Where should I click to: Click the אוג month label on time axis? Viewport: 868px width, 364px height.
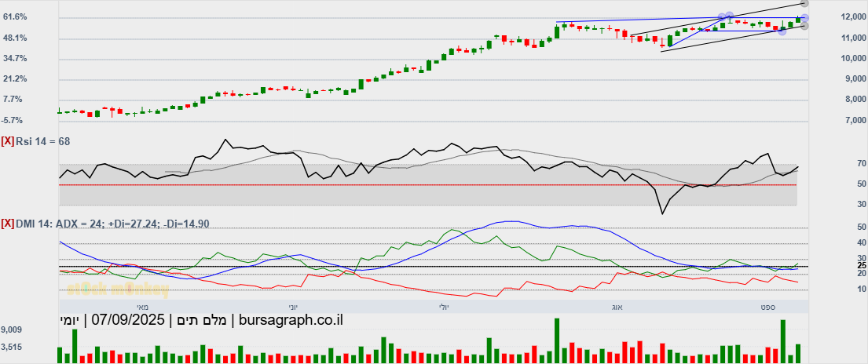(x=617, y=306)
